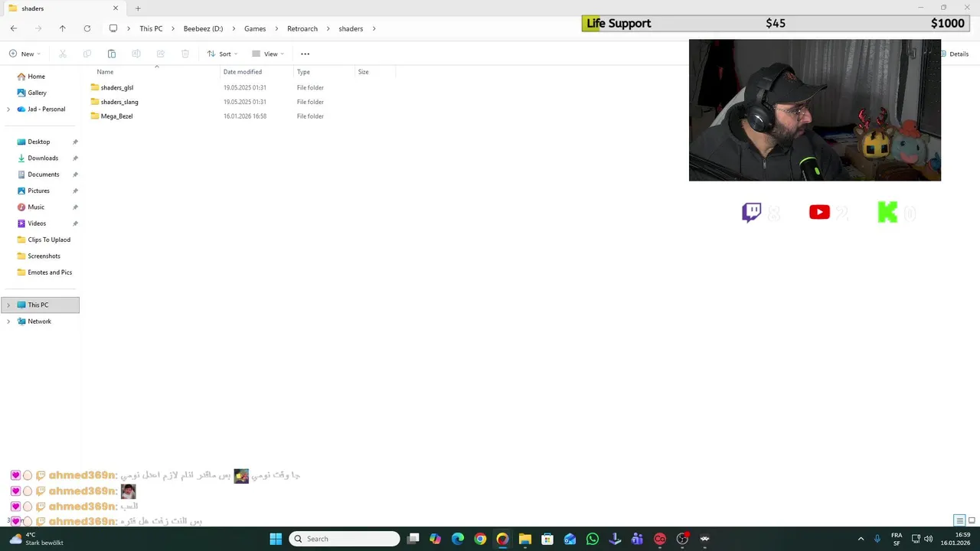980x551 pixels.
Task: Launch Copilot from the taskbar
Action: (436, 539)
